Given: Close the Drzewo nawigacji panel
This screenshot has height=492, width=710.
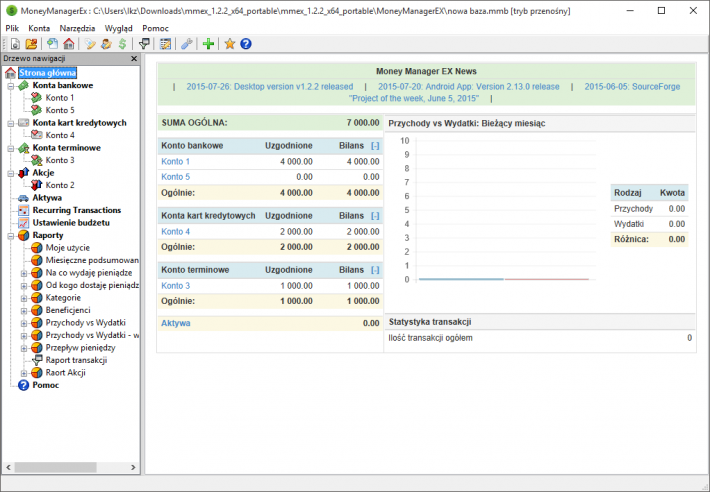Looking at the screenshot, I should coord(134,58).
